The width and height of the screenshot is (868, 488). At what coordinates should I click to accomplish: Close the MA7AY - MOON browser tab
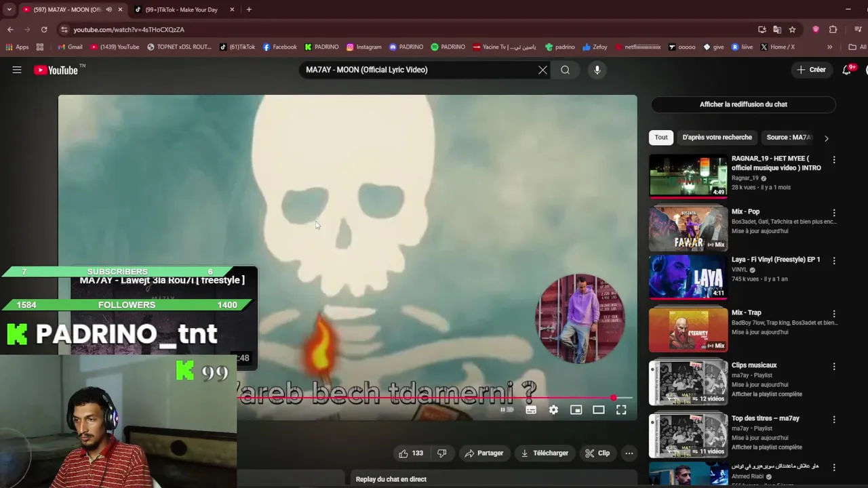point(120,9)
